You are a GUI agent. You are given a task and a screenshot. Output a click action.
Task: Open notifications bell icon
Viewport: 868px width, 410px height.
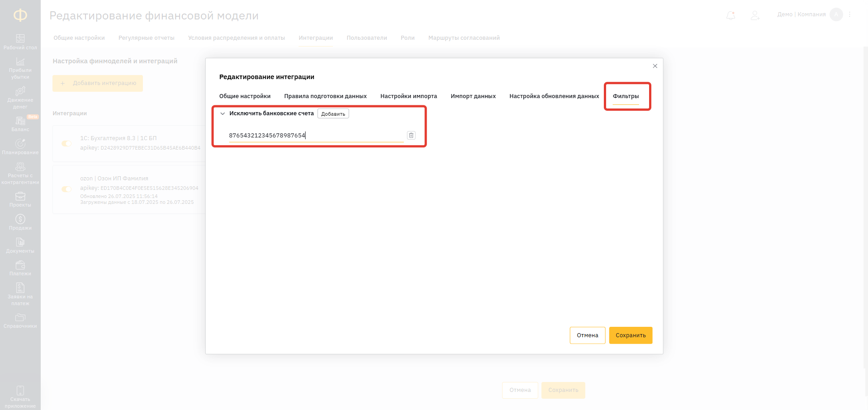pos(730,15)
